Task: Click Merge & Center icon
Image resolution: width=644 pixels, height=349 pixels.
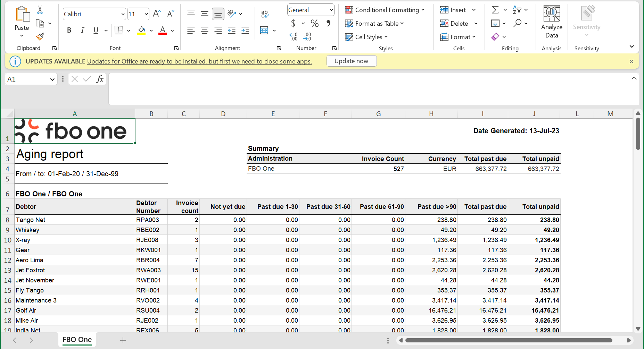Action: 264,30
